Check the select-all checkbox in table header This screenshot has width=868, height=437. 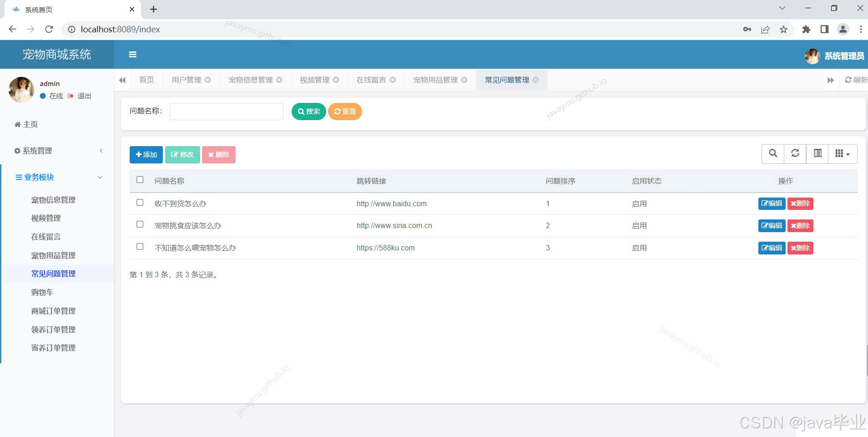click(140, 180)
